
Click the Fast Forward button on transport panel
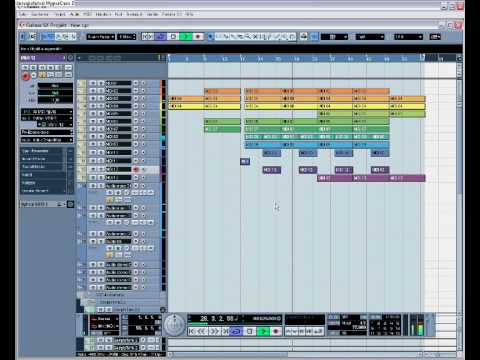(214, 331)
